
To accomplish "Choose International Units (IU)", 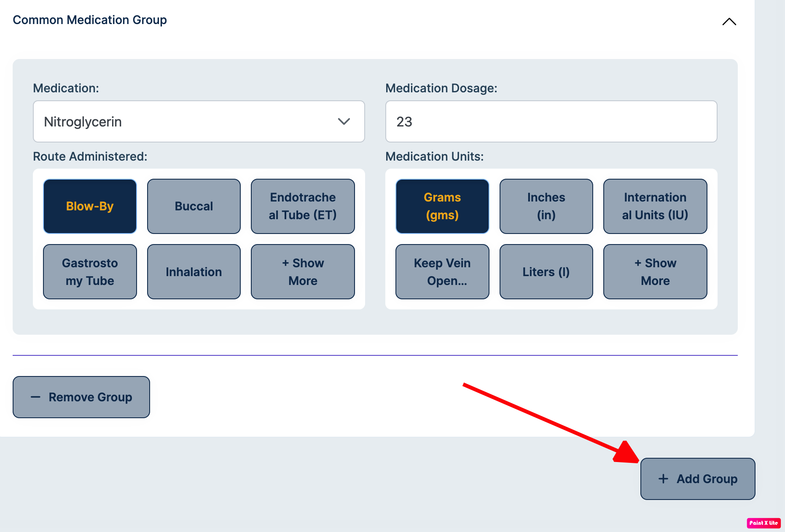I will (655, 206).
